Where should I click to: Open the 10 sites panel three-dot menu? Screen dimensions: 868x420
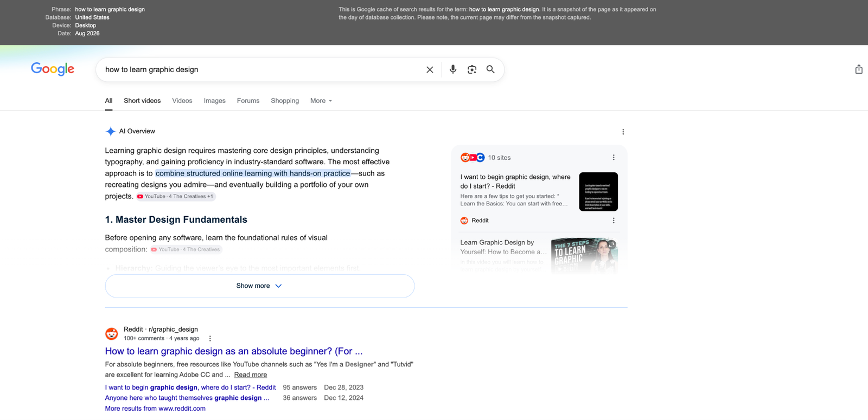click(x=614, y=158)
